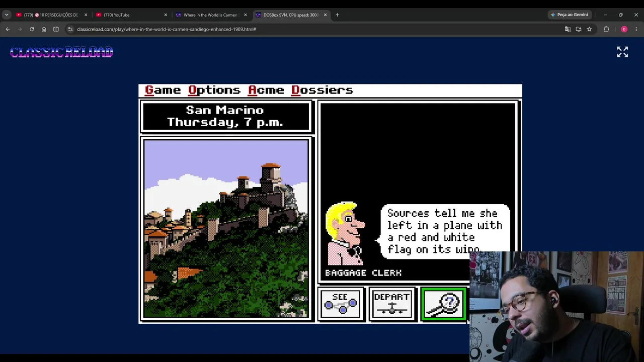The image size is (644, 362).
Task: Click the classicreload.com address bar URL
Action: coord(167,29)
